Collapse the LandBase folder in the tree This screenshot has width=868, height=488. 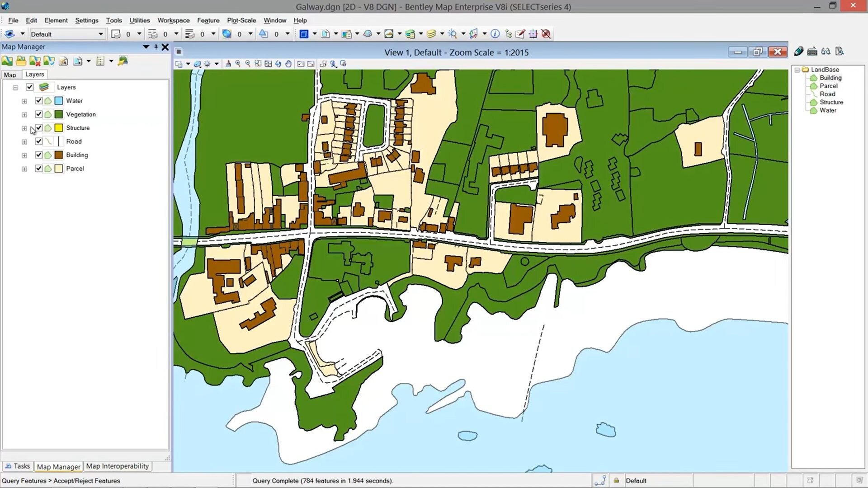tap(797, 70)
